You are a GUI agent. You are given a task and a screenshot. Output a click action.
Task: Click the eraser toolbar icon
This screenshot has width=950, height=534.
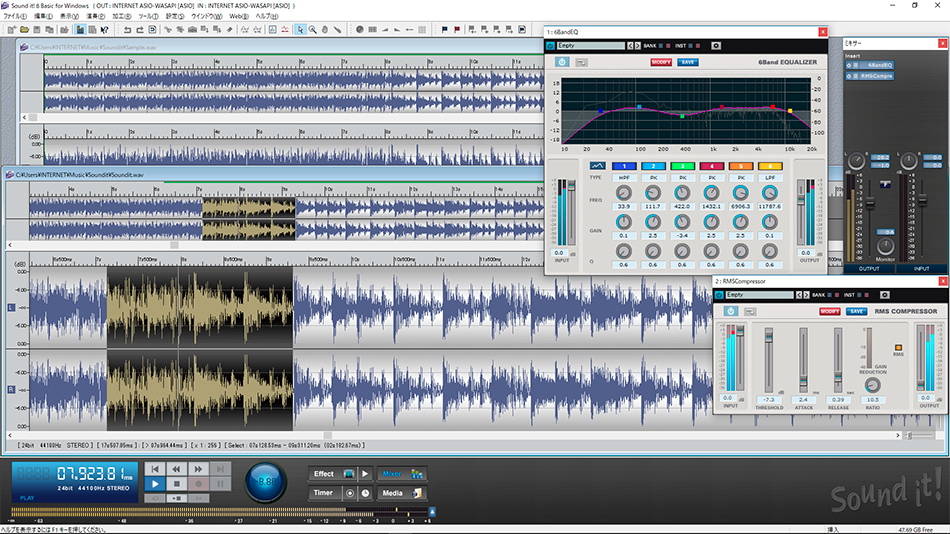[230, 29]
